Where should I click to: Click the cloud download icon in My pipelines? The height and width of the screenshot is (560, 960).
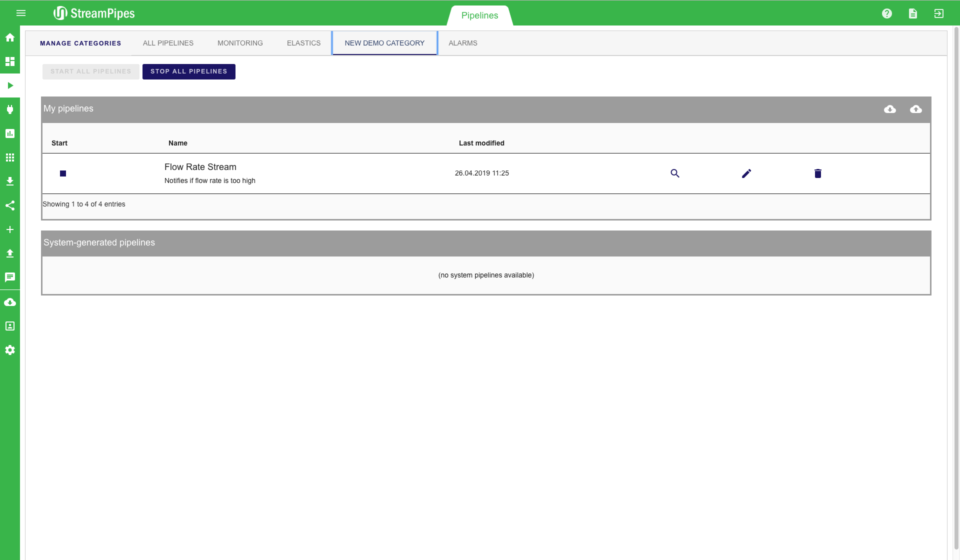tap(890, 109)
